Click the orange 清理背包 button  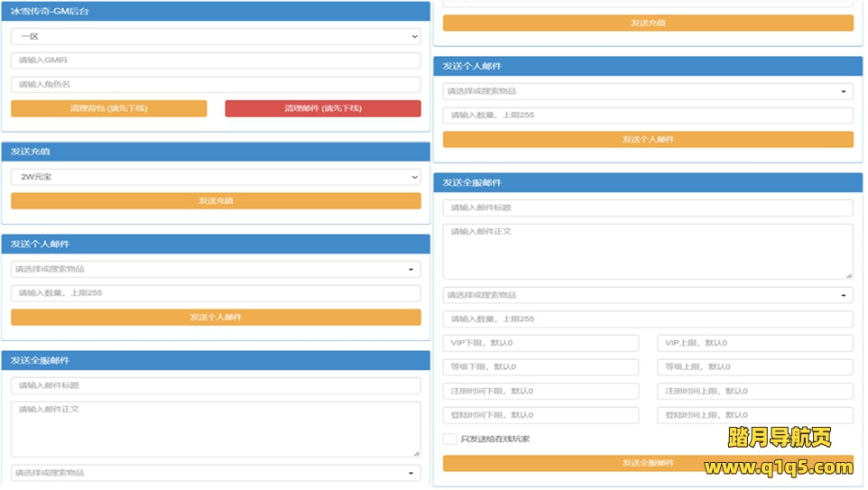108,108
